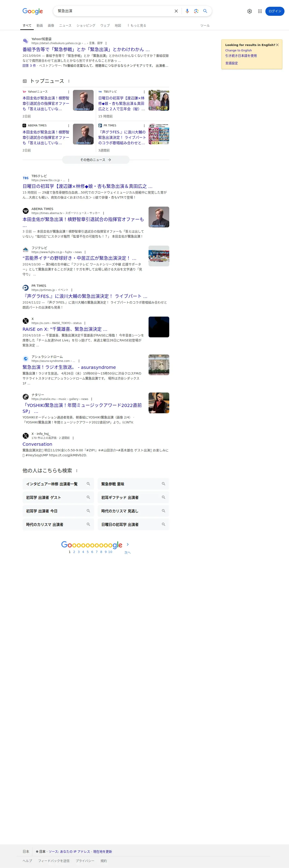Screen dimensions: 289x868
Task: Click その他のニュース button
Action: coord(96,160)
